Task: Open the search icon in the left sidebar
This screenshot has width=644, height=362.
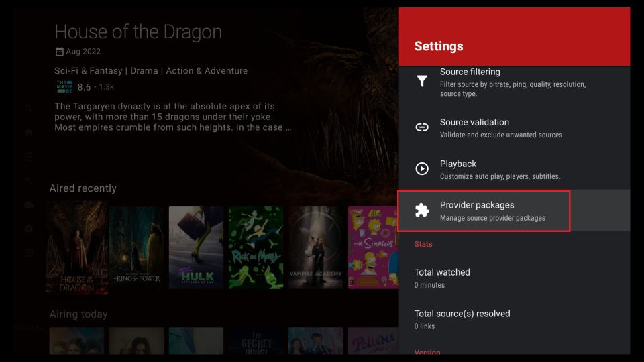Action: tap(28, 109)
